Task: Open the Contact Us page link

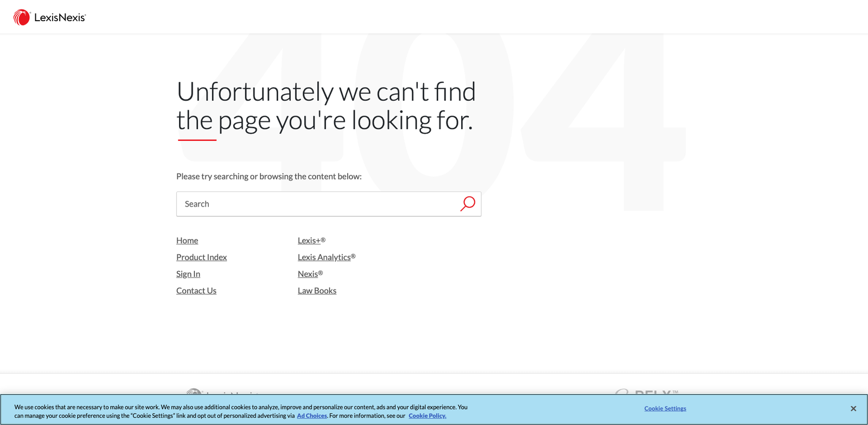Action: (196, 291)
